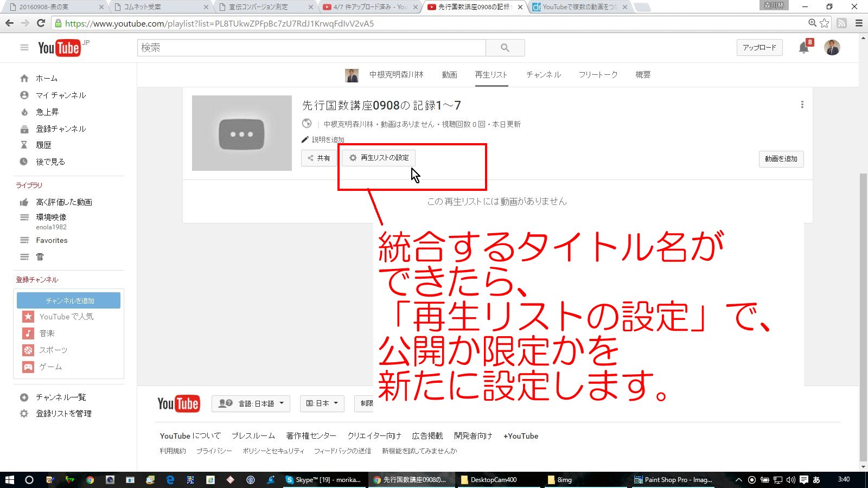Open the account avatar menu
The width and height of the screenshot is (868, 488).
pyautogui.click(x=832, y=48)
